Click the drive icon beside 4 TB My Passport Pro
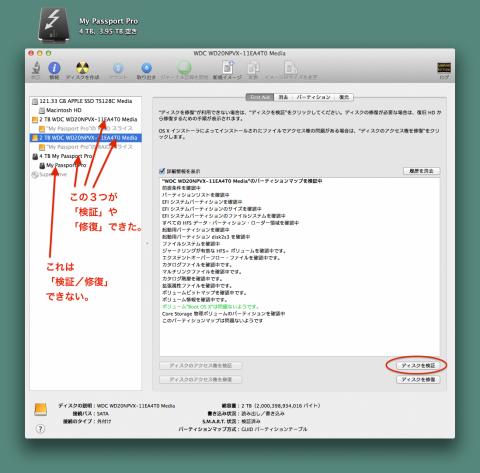The image size is (480, 473). tap(35, 156)
